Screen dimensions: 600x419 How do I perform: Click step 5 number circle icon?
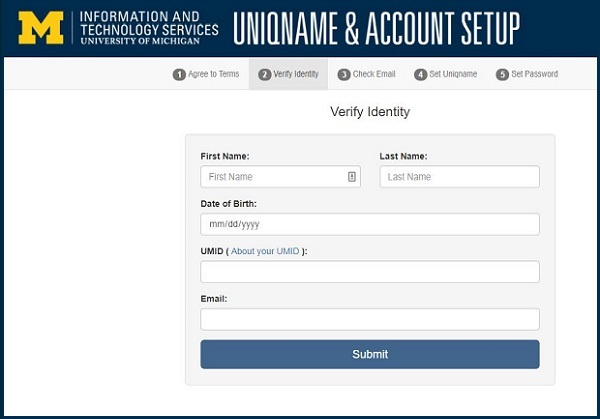click(x=502, y=74)
